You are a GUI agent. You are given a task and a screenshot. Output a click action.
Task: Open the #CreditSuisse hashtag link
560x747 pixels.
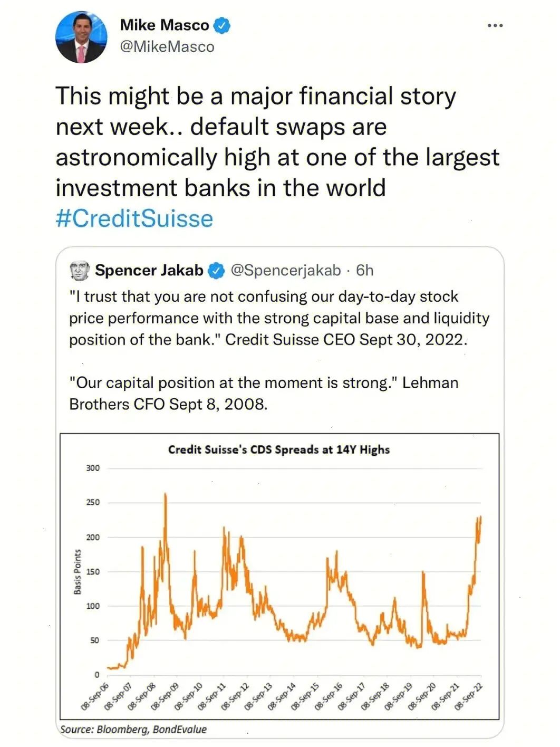(134, 218)
